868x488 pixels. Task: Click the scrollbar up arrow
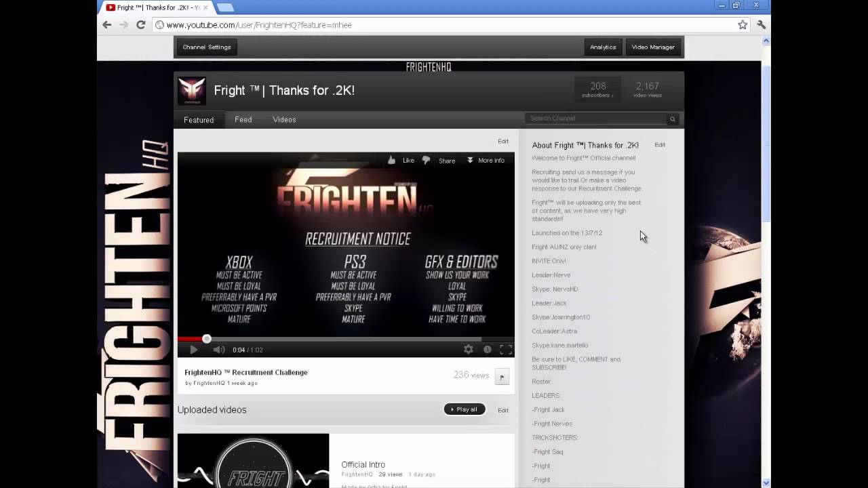766,40
